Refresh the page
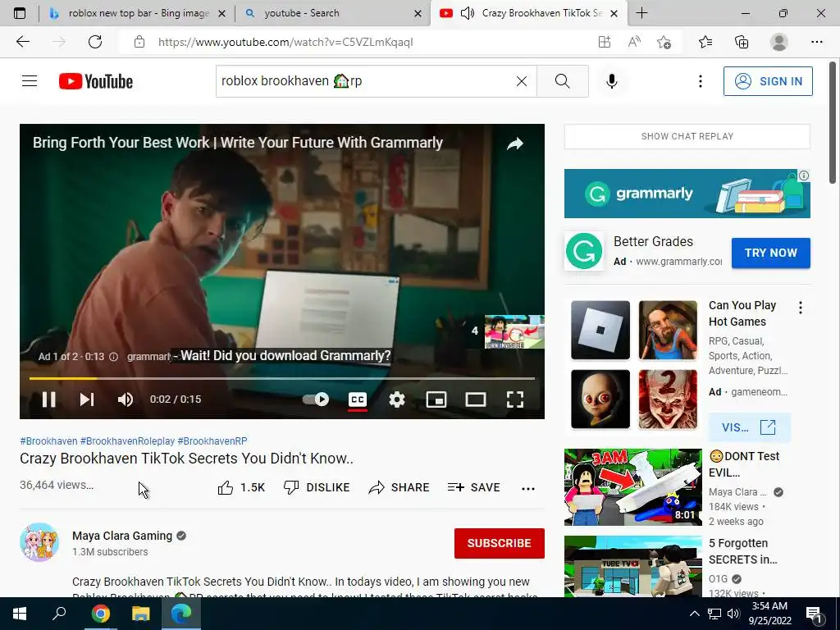The height and width of the screenshot is (630, 840). click(95, 42)
